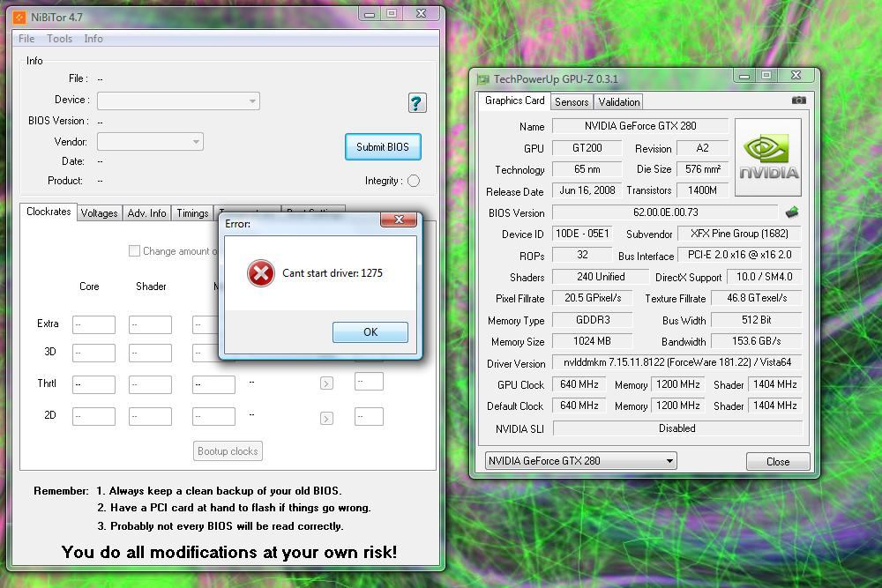Screen dimensions: 882x588
Task: Open the Validation tab in GPU-Z
Action: point(619,101)
